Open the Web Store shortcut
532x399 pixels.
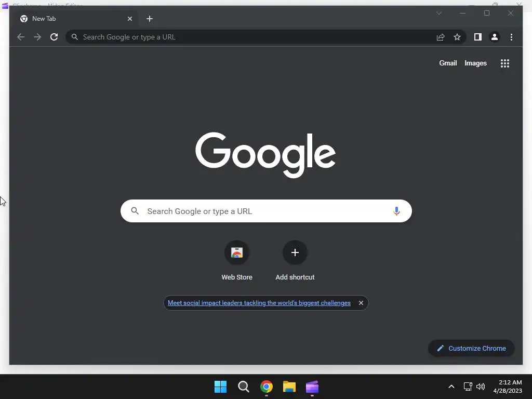(237, 261)
